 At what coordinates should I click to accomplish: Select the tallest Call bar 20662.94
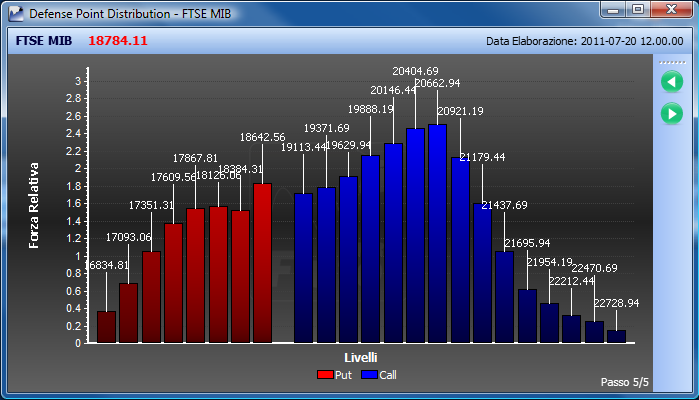tap(437, 234)
